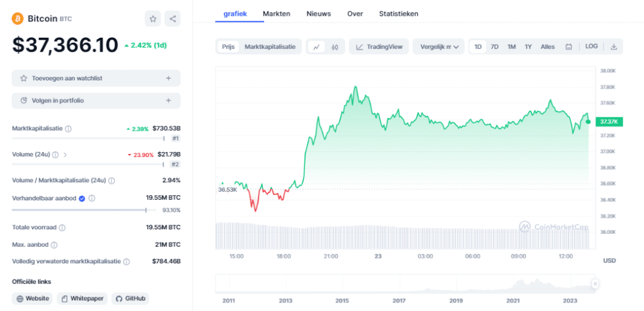Click the 37.37K current price tag

coord(610,121)
